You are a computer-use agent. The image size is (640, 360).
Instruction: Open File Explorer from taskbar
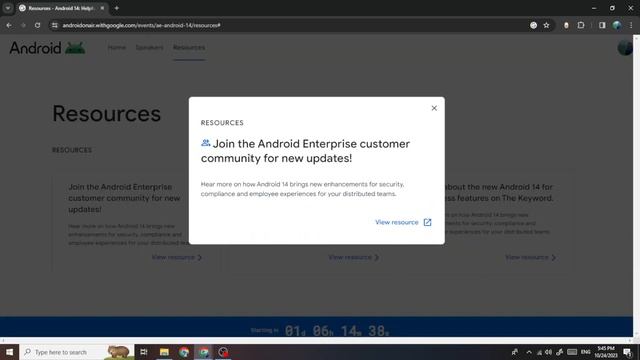click(164, 352)
